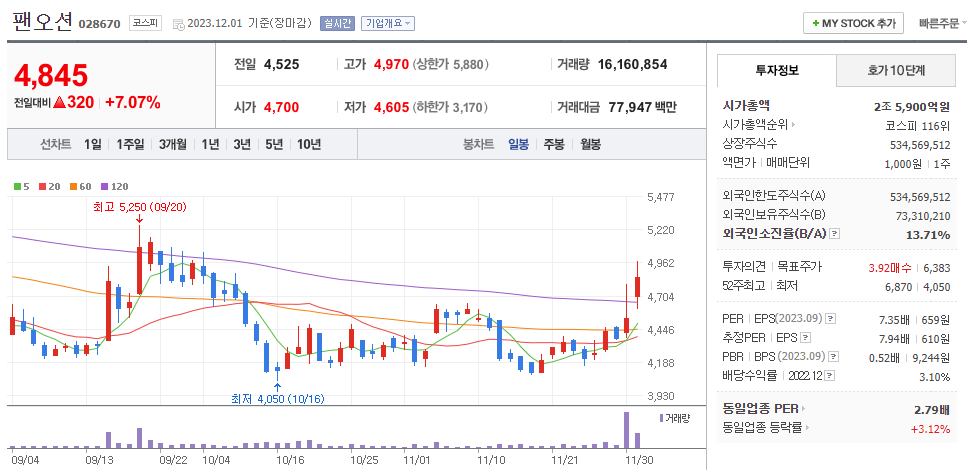Click help icon next to 추정PER EPS
Image resolution: width=967 pixels, height=470 pixels.
[x=805, y=337]
